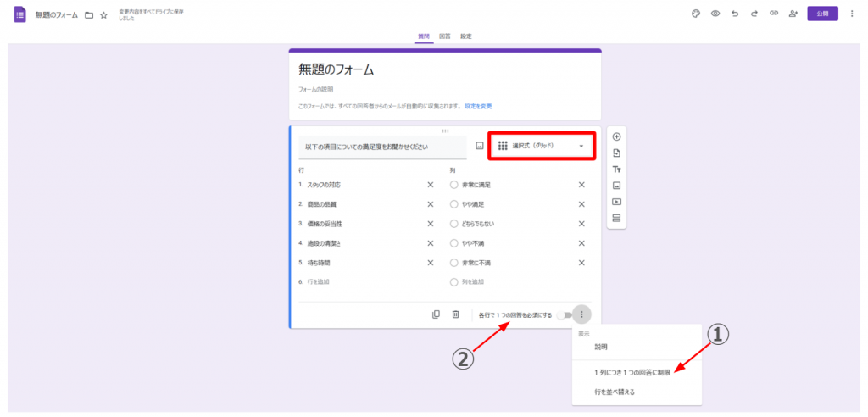Duplicate the question with copy icon

pyautogui.click(x=436, y=314)
